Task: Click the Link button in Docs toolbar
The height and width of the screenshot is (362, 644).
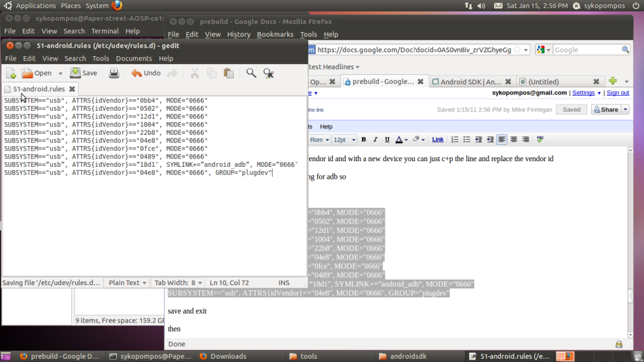Action: click(438, 140)
